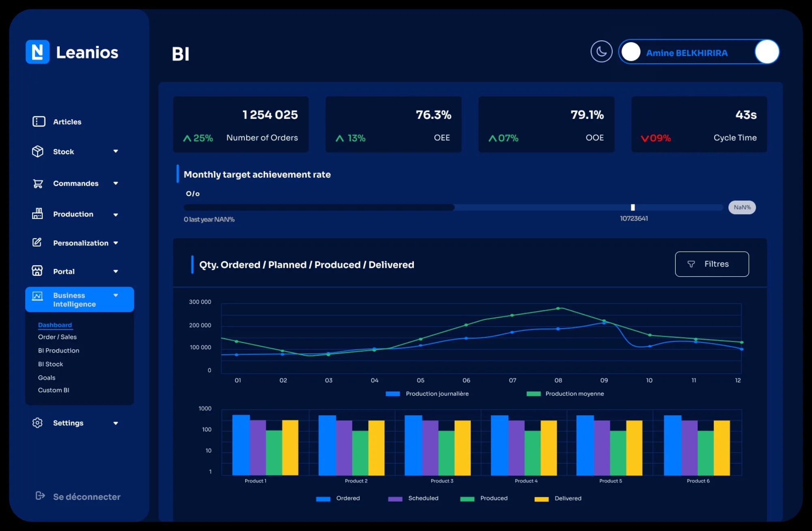Click the Stock box icon
Viewport: 812px width, 531px height.
tap(38, 151)
